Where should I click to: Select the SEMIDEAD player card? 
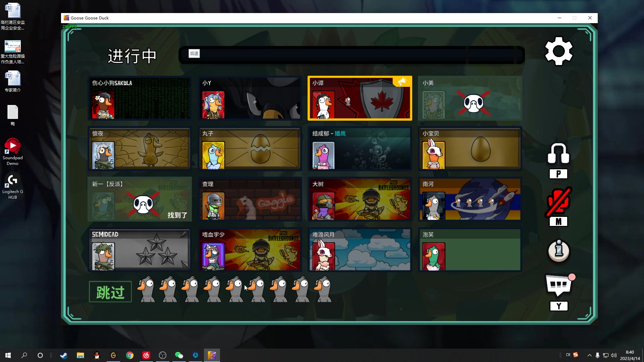[140, 250]
